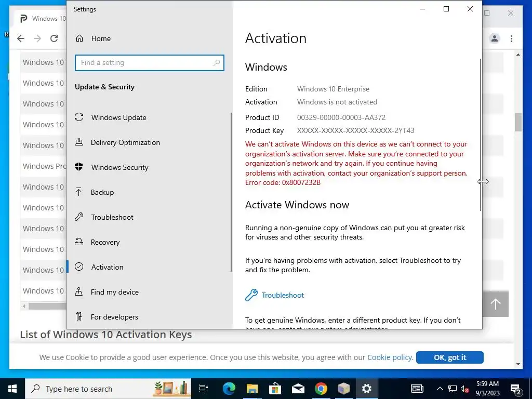532x399 pixels.
Task: Open the network tray icon
Action: point(453,389)
